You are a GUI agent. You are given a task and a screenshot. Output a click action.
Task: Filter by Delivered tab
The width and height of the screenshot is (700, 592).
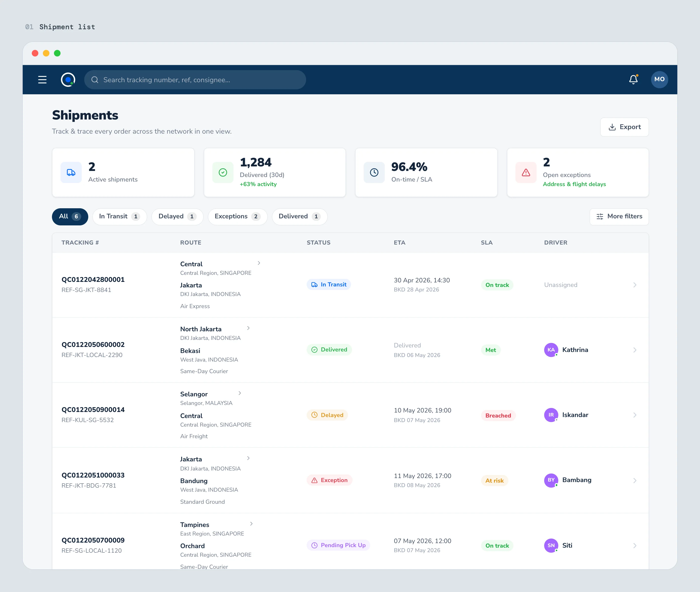click(299, 217)
